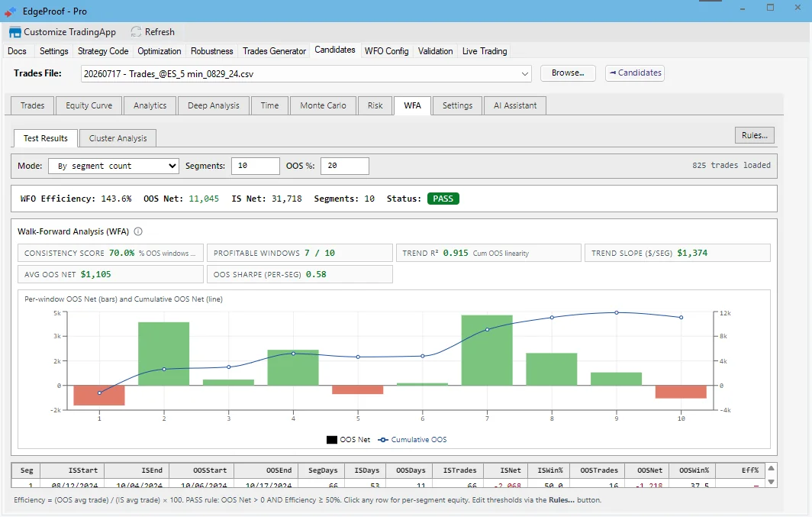Click the Customize TradingApp store icon
Viewport: 812px width, 517px height.
pos(15,32)
